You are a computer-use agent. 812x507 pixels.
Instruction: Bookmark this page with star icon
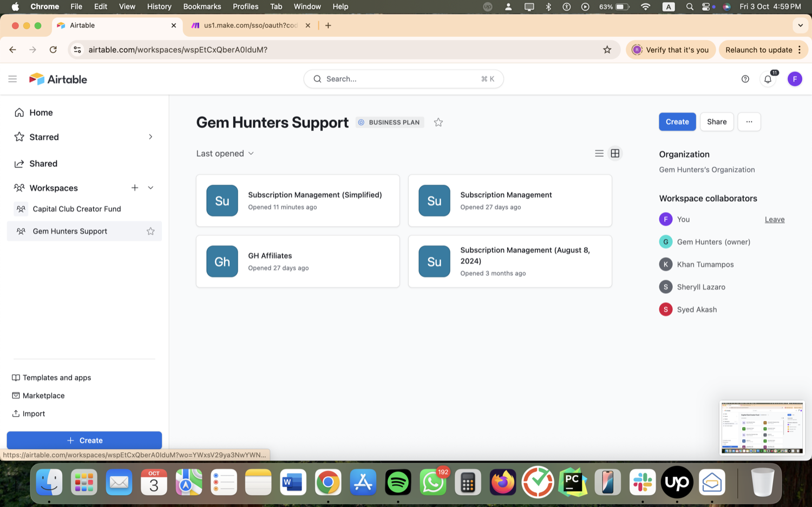point(607,50)
